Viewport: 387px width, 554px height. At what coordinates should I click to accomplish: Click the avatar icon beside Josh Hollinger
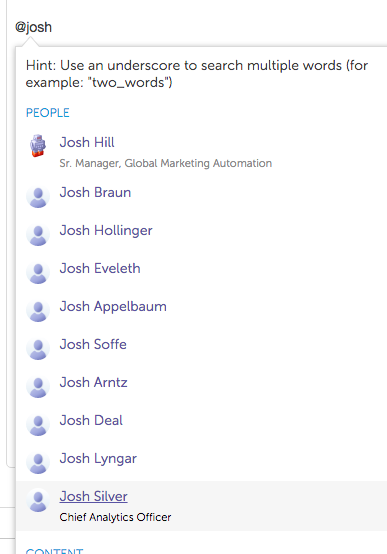tap(38, 235)
